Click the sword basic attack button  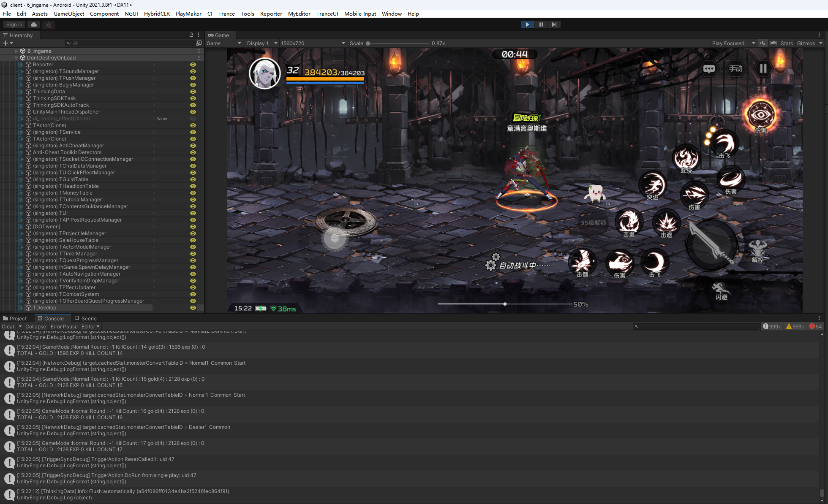click(x=711, y=245)
